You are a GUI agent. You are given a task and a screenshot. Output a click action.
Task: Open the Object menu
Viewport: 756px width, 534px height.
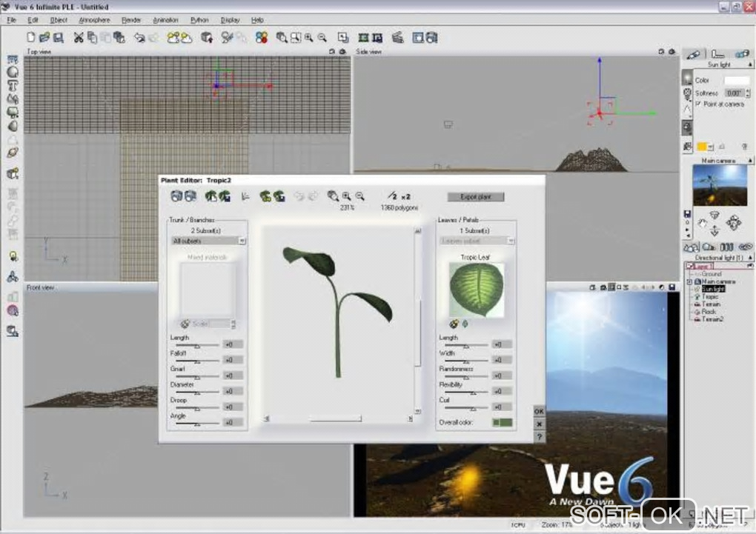59,20
